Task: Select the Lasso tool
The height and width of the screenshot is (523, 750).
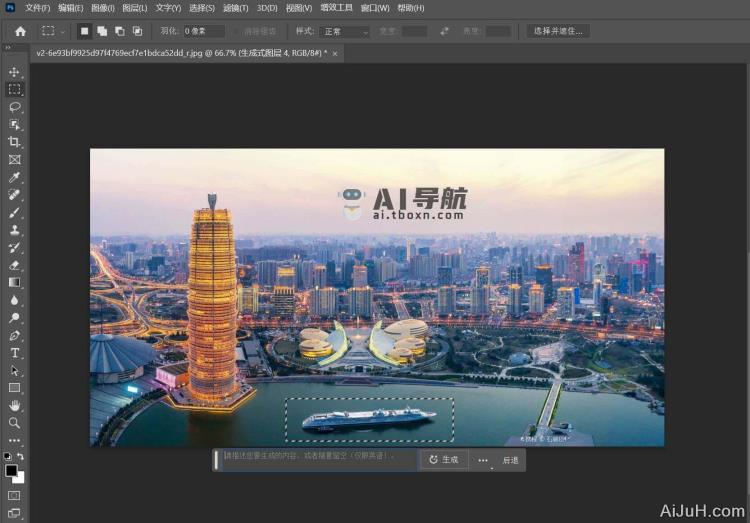Action: [14, 107]
